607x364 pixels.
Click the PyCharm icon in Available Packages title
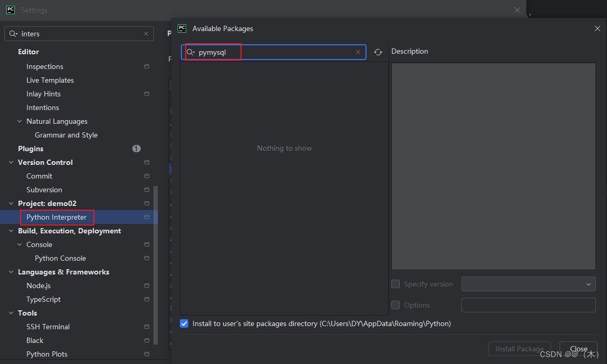[x=182, y=28]
